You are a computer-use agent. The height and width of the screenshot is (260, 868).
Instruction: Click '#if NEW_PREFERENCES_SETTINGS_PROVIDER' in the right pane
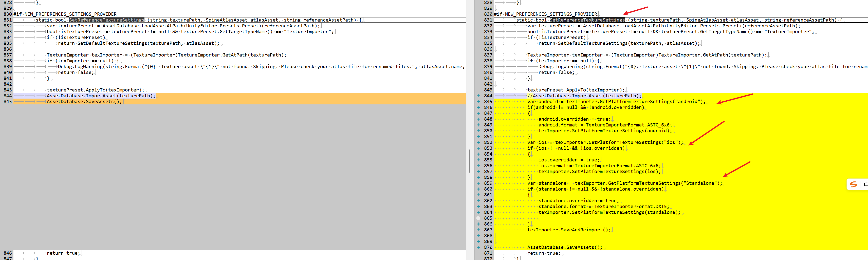[546, 14]
